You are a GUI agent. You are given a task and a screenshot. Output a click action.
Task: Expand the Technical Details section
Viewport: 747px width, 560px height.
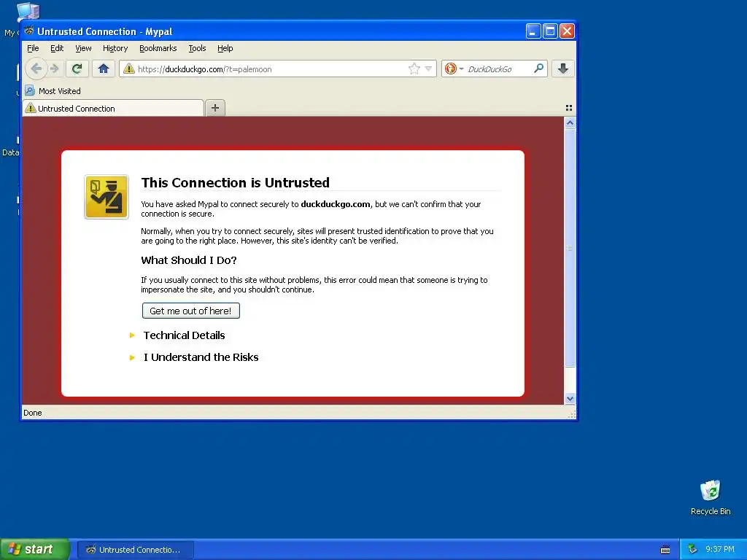[184, 335]
